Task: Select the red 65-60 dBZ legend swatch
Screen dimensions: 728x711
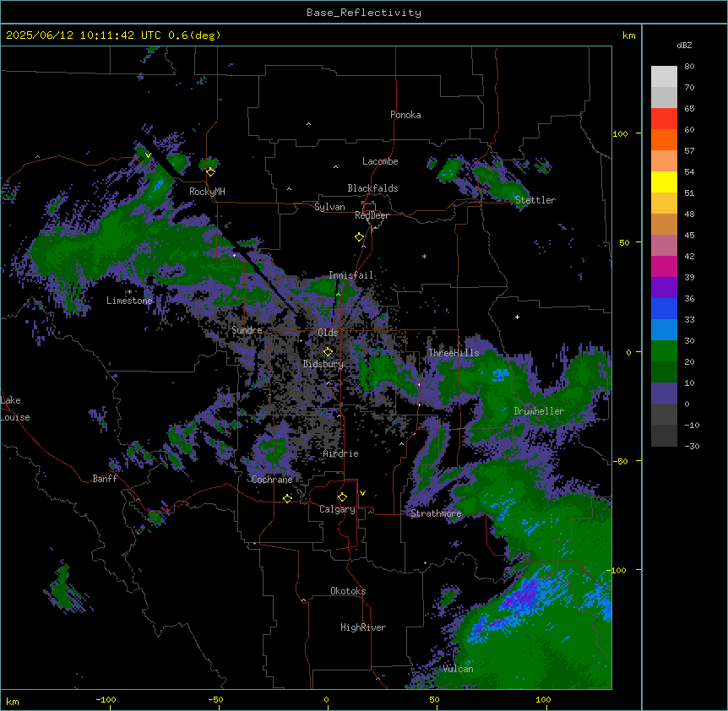Action: 664,118
